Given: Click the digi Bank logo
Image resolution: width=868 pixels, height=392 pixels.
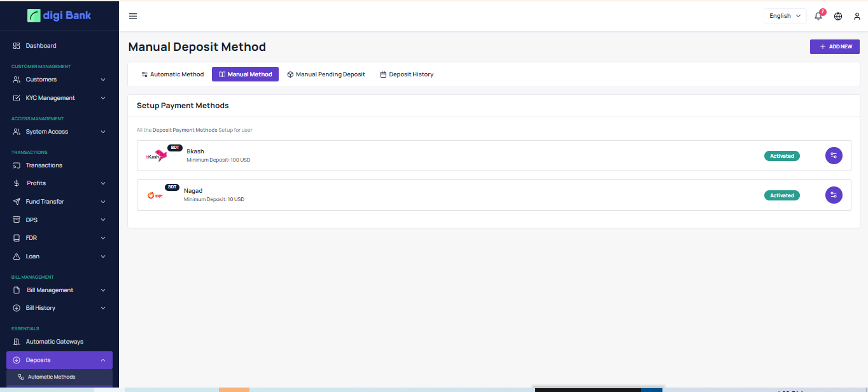Looking at the screenshot, I should pyautogui.click(x=59, y=15).
